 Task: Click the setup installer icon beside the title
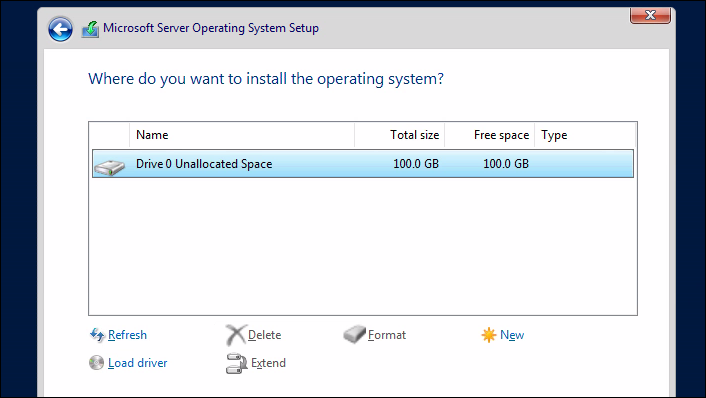(91, 29)
